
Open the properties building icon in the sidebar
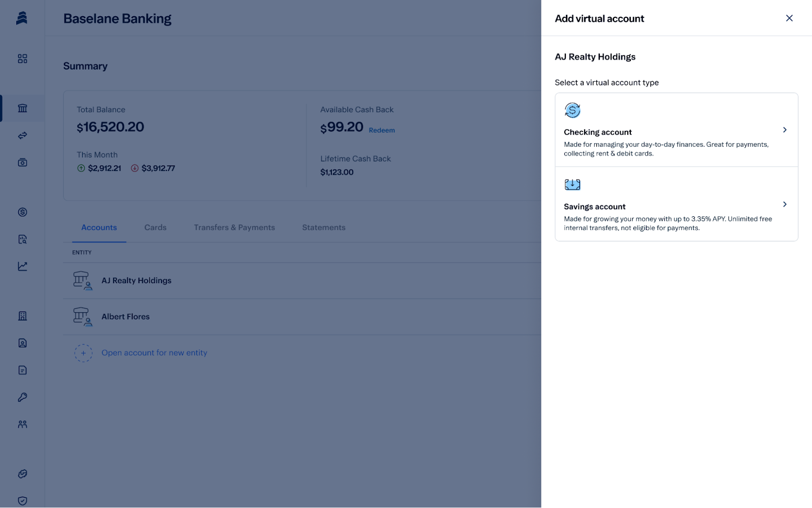(22, 316)
